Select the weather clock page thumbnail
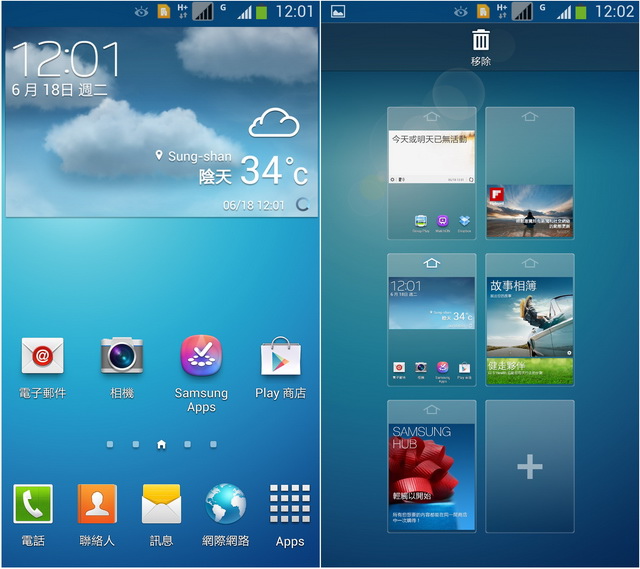 (x=431, y=320)
